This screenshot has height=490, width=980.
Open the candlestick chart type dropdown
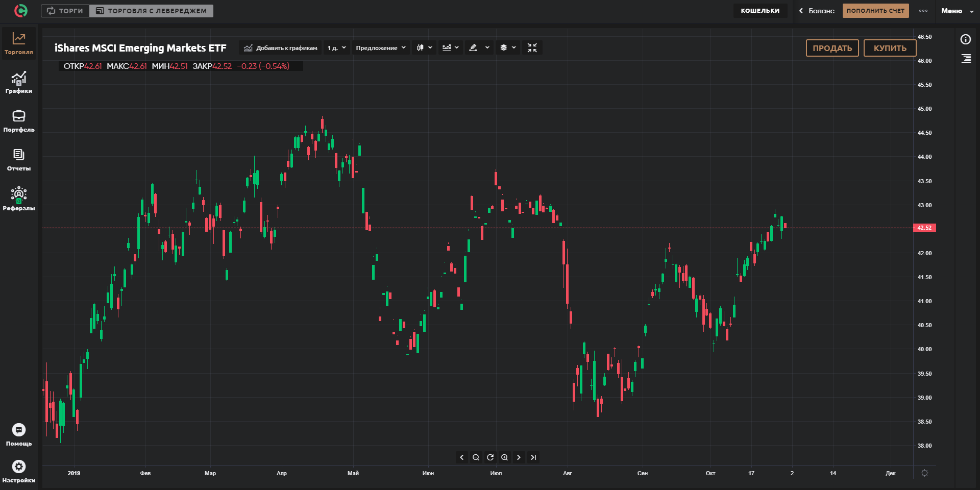(x=424, y=47)
